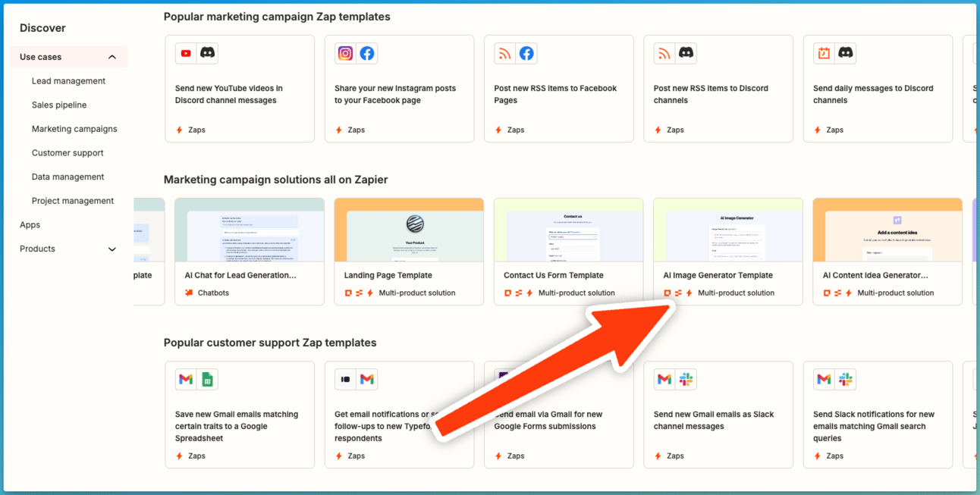Click Popular marketing campaign Zap templates heading
Viewport: 980px width, 495px height.
point(277,17)
